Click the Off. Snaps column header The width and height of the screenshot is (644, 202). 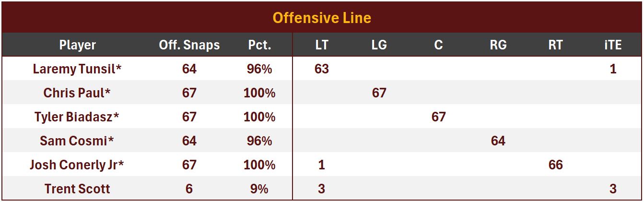click(x=189, y=45)
